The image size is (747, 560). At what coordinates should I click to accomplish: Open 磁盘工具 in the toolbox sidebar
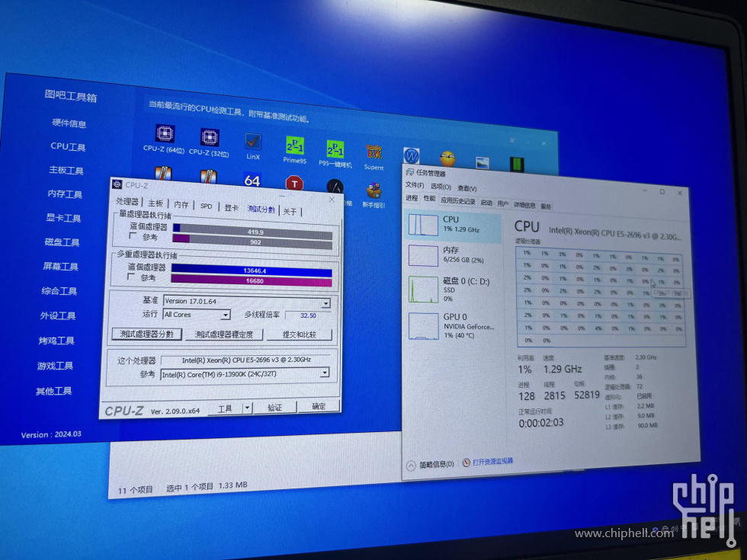62,242
